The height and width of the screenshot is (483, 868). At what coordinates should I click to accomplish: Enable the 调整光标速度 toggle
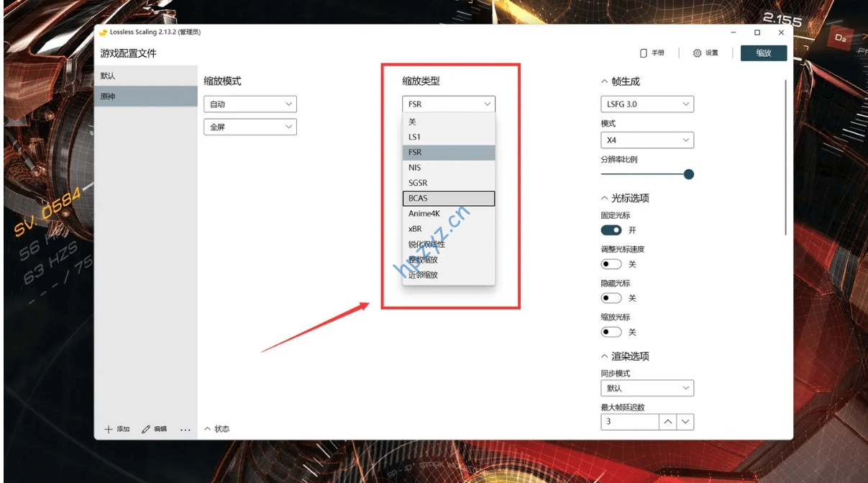[611, 264]
